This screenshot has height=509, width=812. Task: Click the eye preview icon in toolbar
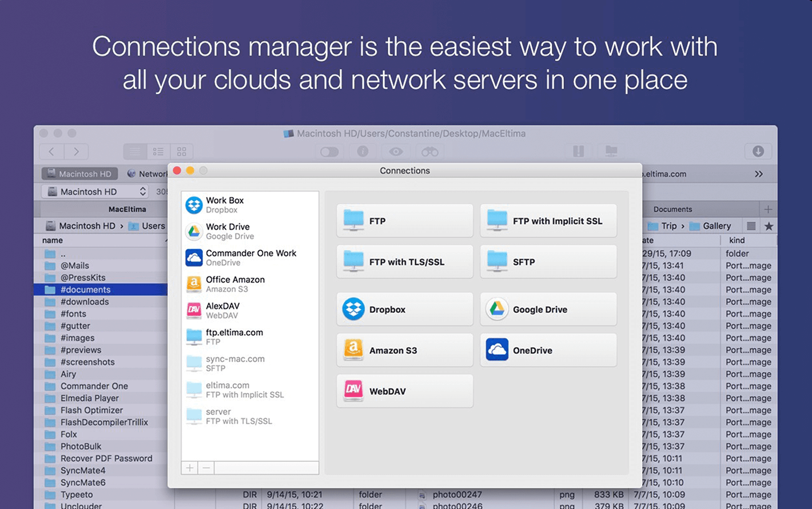point(396,152)
